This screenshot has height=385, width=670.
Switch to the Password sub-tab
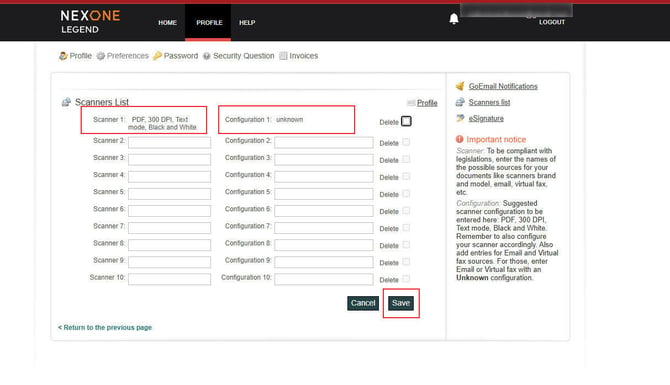coord(181,56)
